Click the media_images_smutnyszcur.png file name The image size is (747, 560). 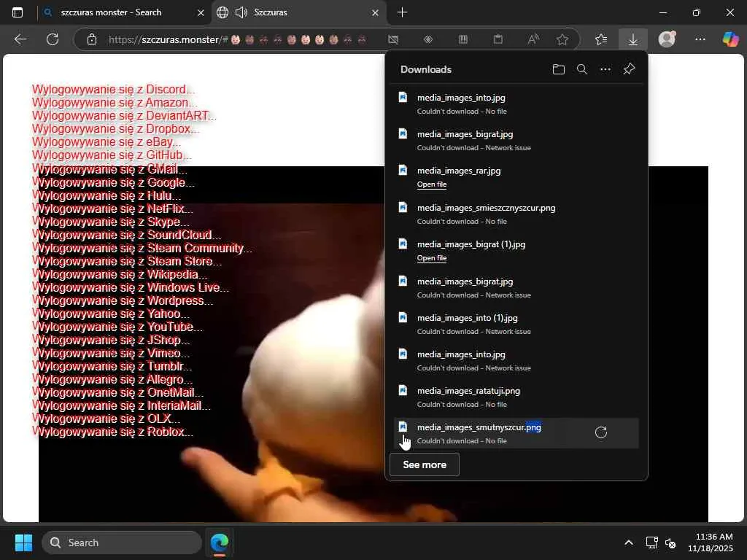click(479, 427)
